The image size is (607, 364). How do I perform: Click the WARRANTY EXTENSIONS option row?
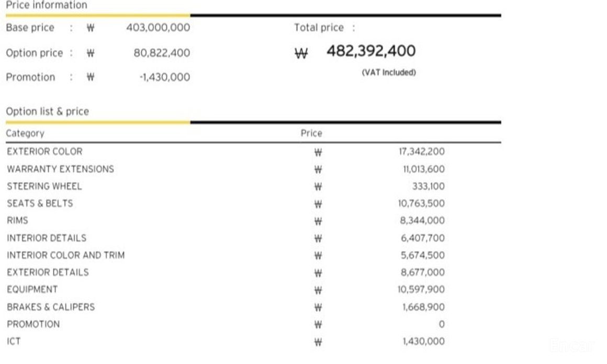[x=60, y=169]
